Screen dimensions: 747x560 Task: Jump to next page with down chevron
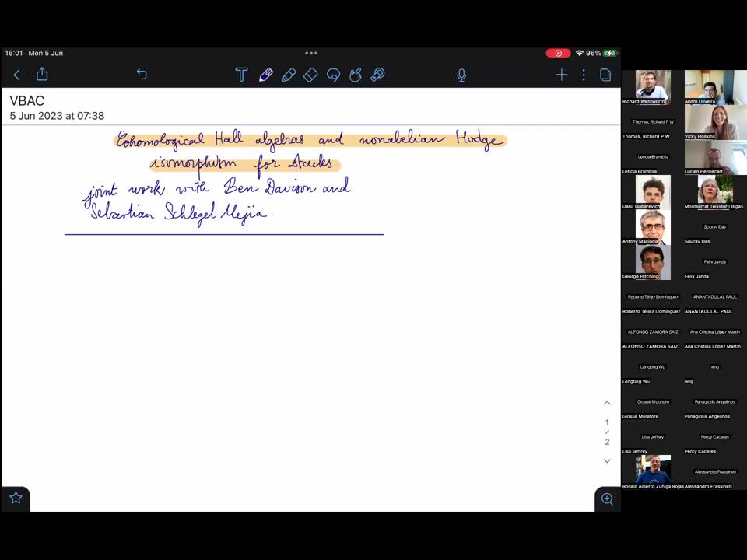(x=607, y=460)
